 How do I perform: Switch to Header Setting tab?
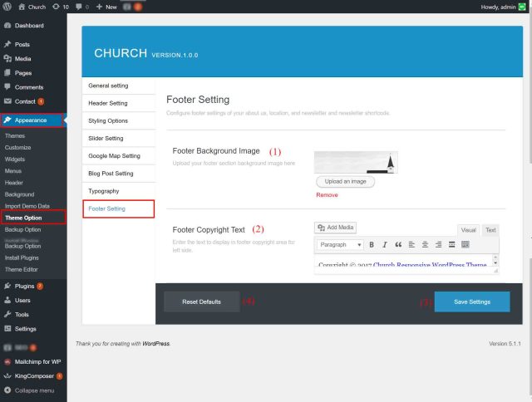[119, 103]
